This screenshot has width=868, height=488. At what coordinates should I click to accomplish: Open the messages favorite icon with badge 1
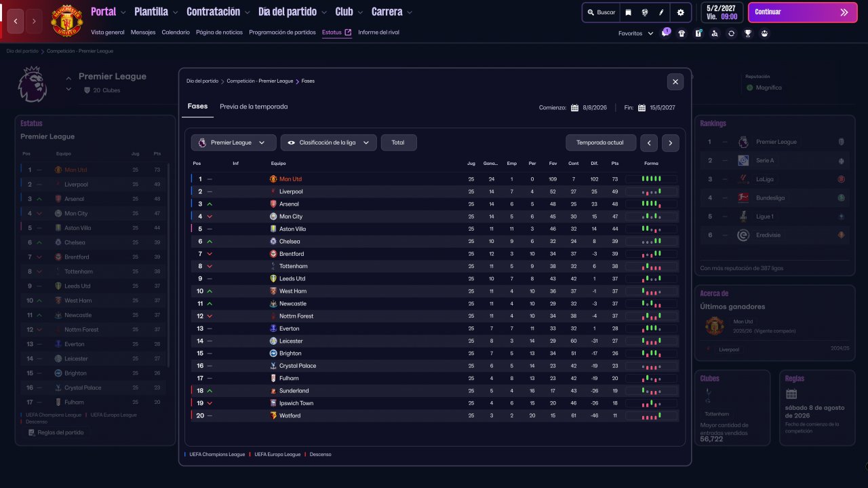665,33
